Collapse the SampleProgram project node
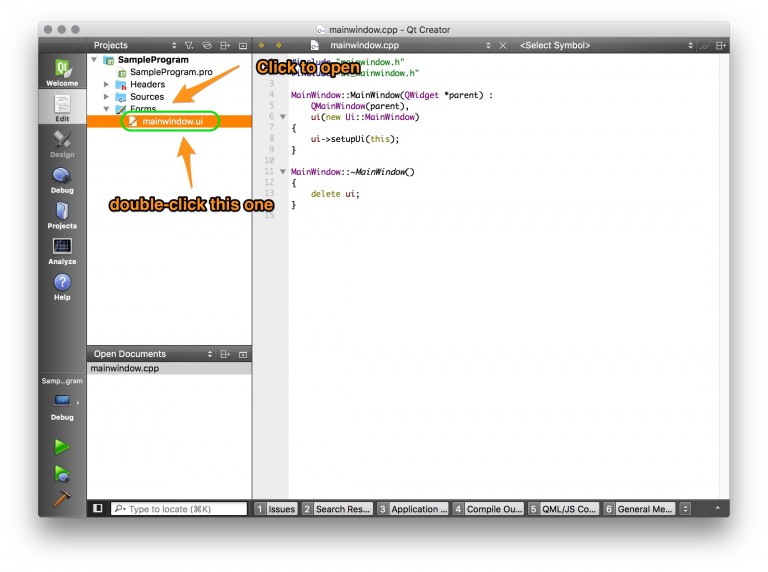 point(94,60)
